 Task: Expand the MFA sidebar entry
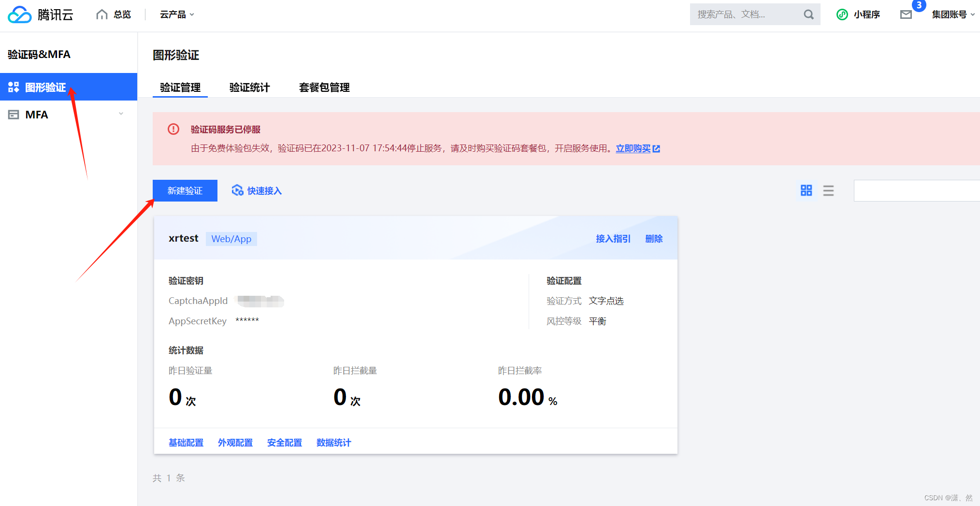[121, 114]
